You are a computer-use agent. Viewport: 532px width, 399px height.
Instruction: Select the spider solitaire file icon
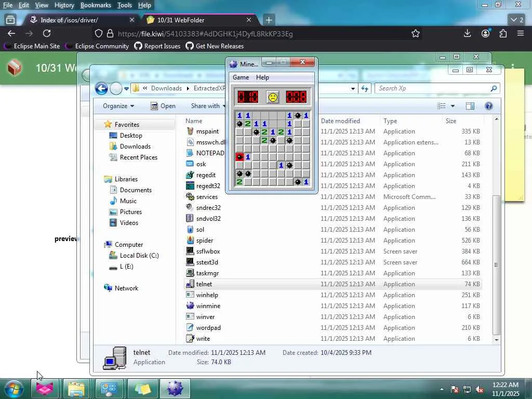190,240
